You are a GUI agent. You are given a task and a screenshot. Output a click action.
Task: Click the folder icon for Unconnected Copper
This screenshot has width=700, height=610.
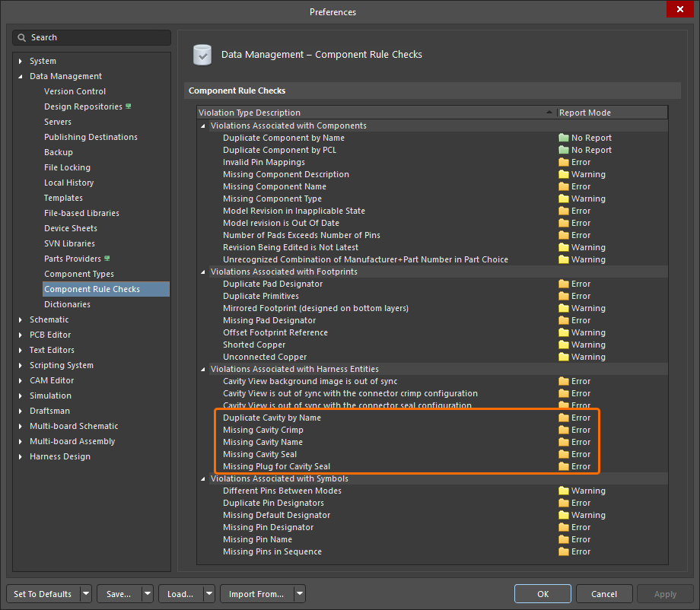563,357
